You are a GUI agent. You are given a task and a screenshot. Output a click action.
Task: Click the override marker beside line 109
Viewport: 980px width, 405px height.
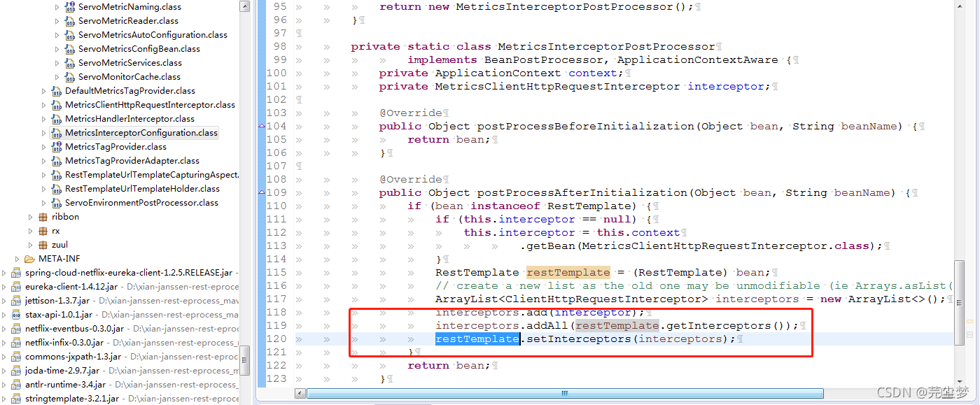click(262, 193)
